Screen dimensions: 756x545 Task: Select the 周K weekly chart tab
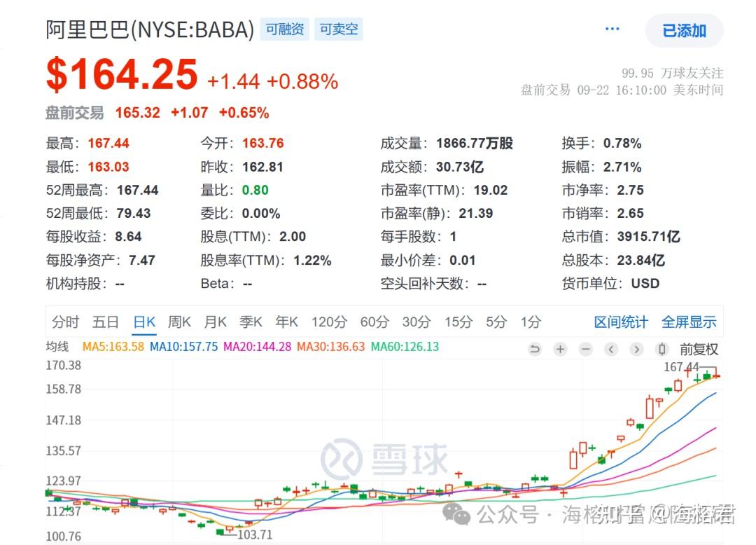tap(179, 322)
